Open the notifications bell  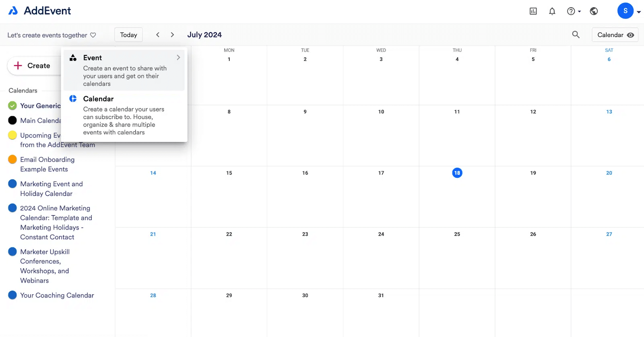tap(552, 11)
